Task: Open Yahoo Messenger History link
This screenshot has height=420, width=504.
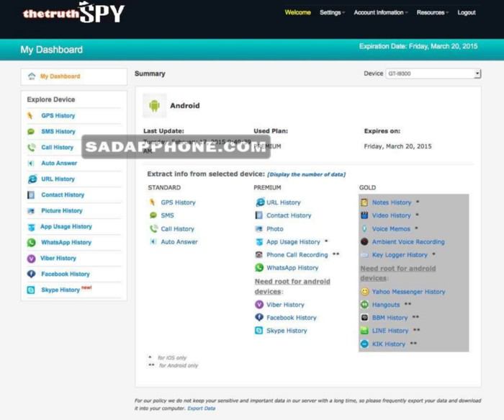Action: click(x=408, y=291)
